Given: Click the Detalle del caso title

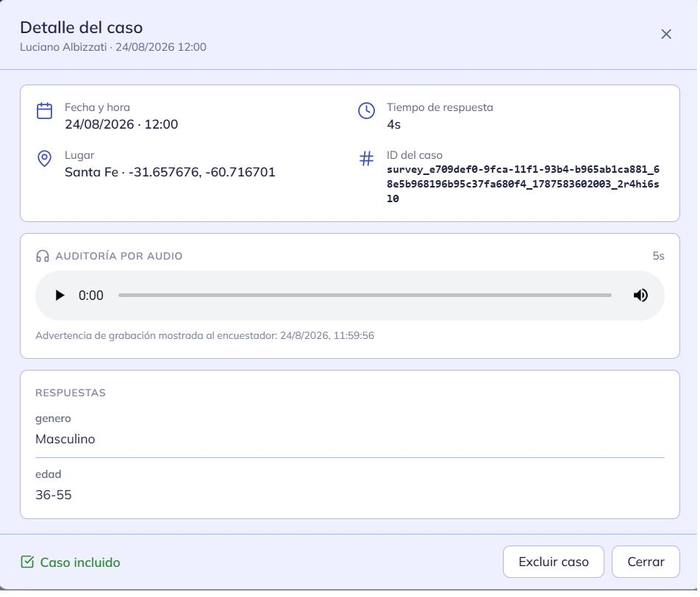Looking at the screenshot, I should (81, 27).
